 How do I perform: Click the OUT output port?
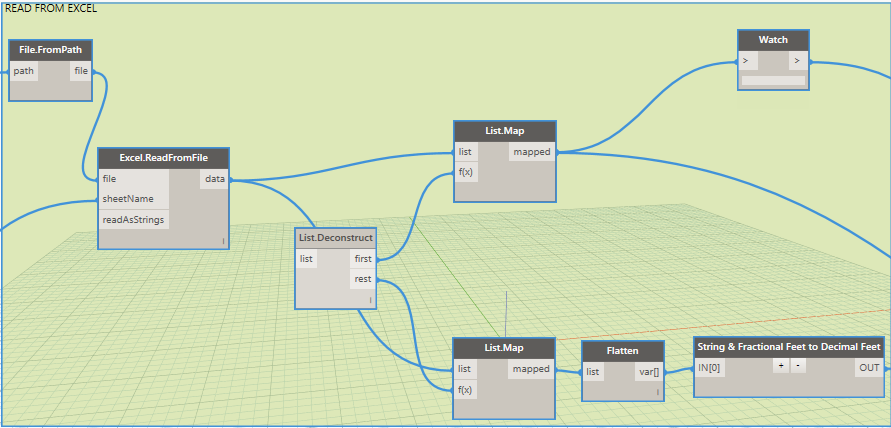click(x=869, y=368)
